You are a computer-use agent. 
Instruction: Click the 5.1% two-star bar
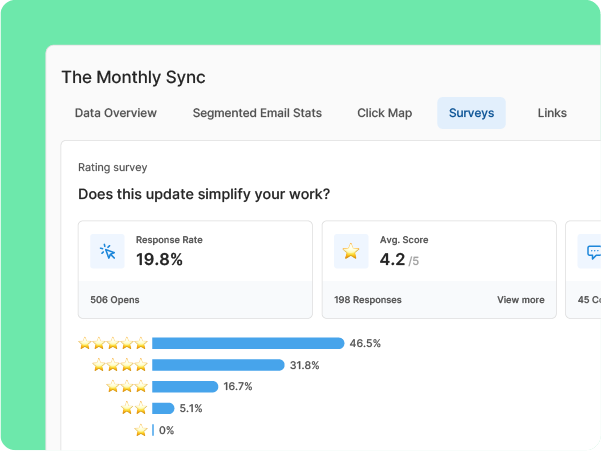pos(163,408)
